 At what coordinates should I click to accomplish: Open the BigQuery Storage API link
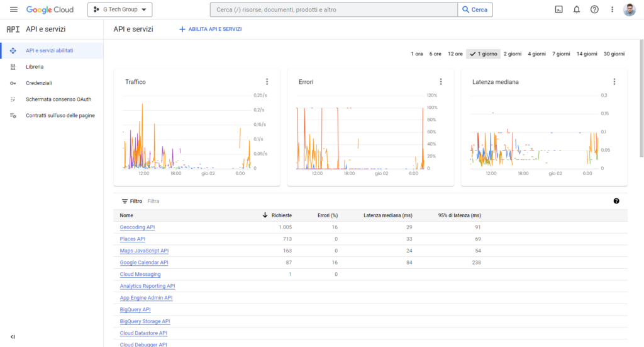pyautogui.click(x=145, y=321)
